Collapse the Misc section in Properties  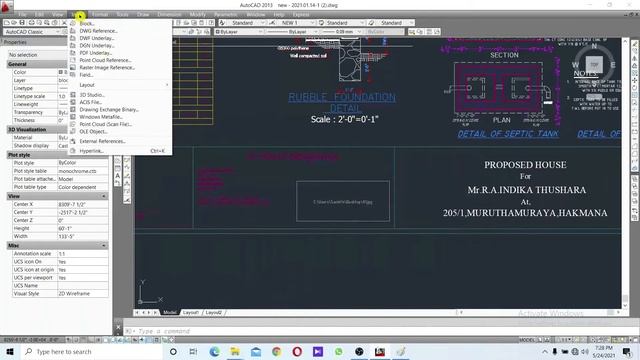coord(104,245)
